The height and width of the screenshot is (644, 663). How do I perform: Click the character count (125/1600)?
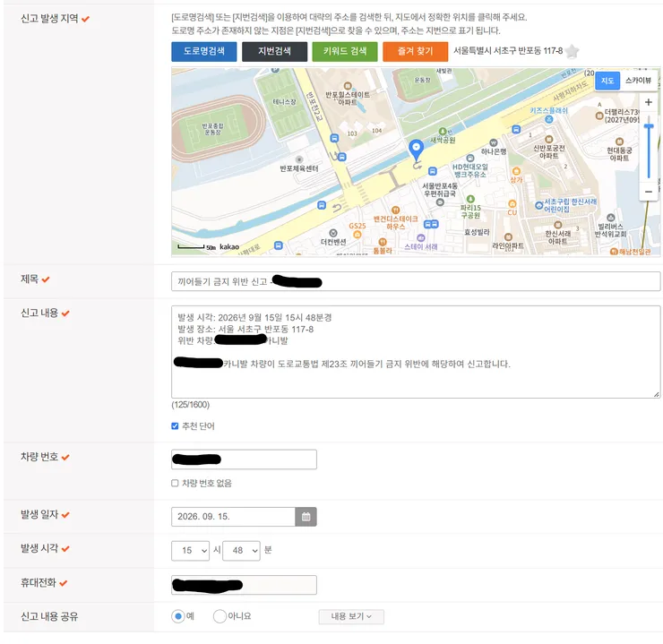tap(190, 405)
